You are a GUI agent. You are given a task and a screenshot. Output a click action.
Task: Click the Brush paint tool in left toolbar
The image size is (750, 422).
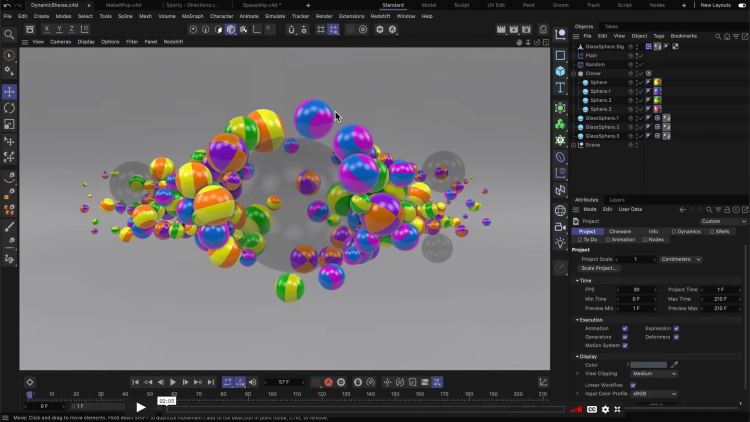point(9,227)
